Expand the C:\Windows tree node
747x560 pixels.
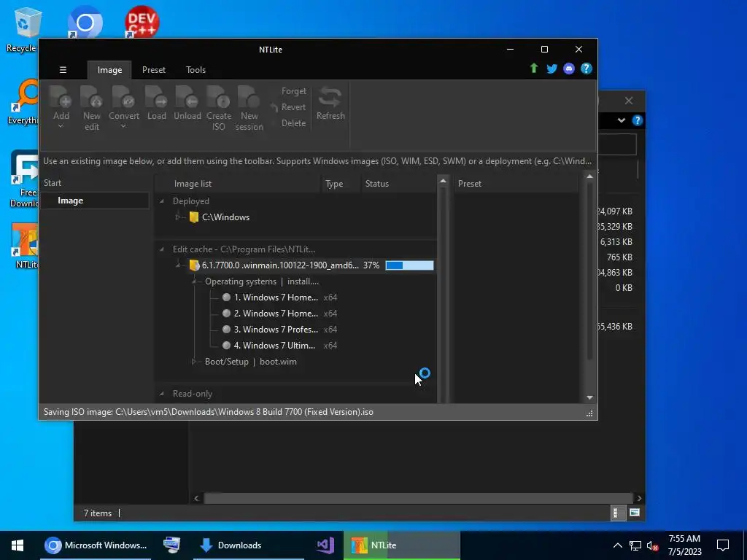(178, 217)
